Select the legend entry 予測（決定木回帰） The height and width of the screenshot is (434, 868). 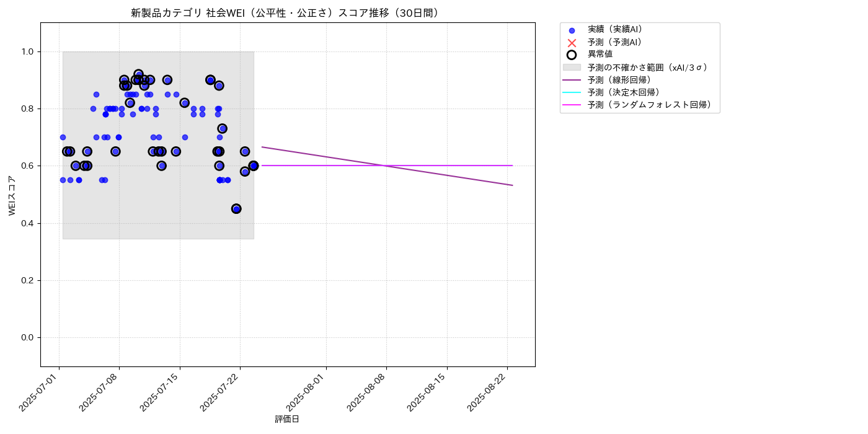624,92
